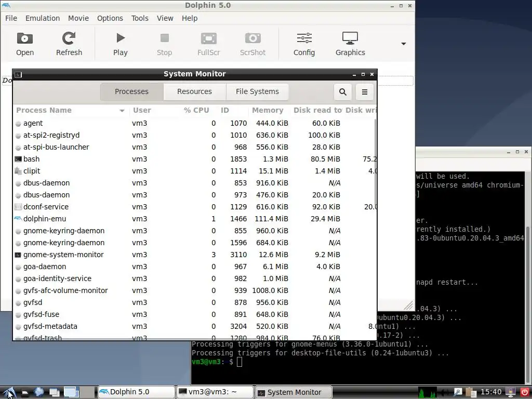Start emulation with the Play button

pos(120,44)
